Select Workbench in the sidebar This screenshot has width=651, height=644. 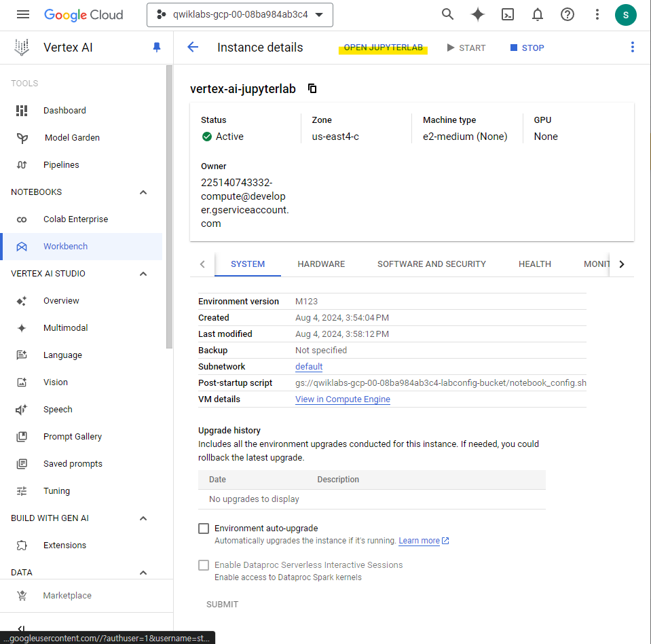tap(81, 247)
